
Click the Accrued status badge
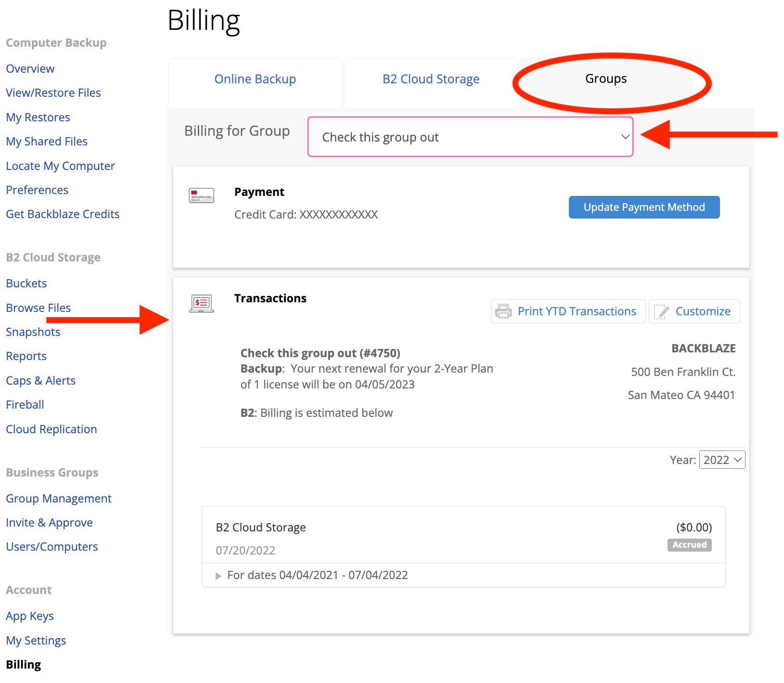tap(689, 545)
